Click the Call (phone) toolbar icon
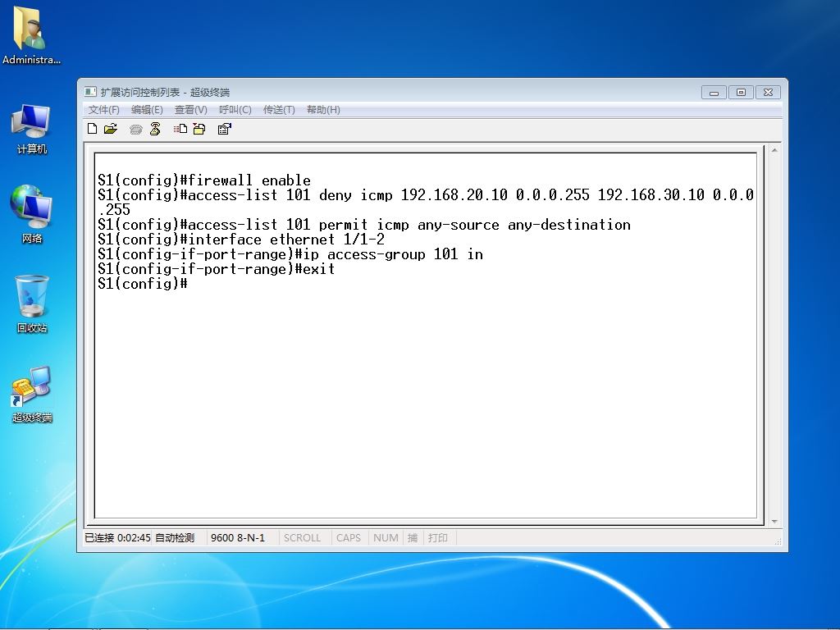The image size is (840, 630). coord(135,129)
